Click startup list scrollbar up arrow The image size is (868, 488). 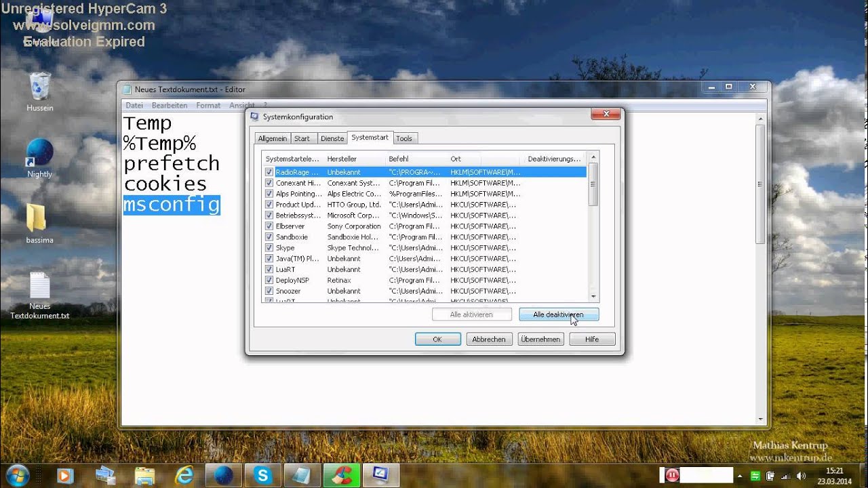(593, 157)
